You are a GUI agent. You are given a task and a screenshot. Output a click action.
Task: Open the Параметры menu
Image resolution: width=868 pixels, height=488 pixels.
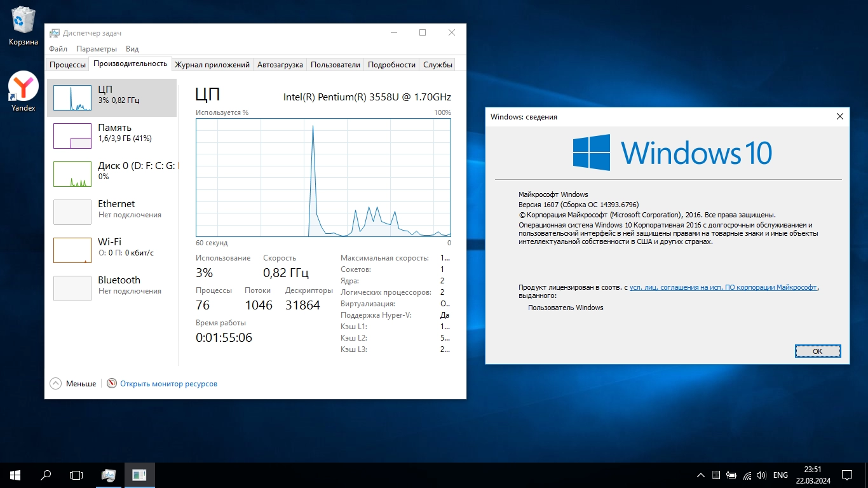pyautogui.click(x=97, y=49)
